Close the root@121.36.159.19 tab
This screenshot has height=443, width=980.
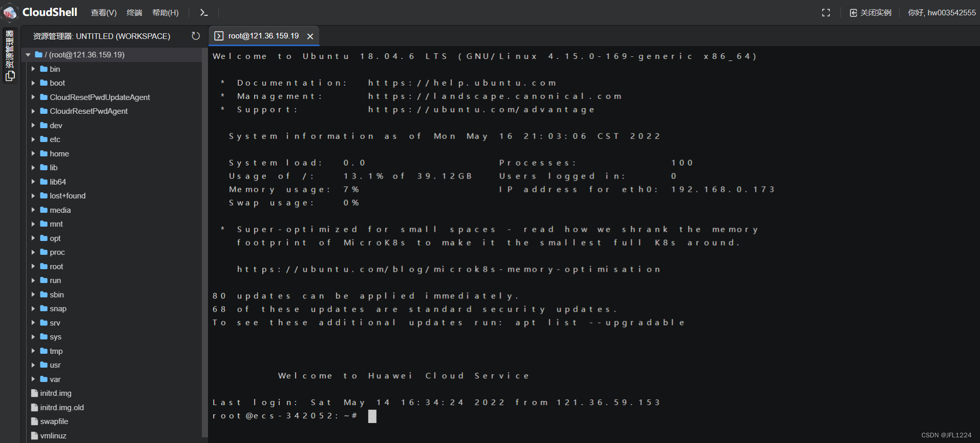[310, 36]
